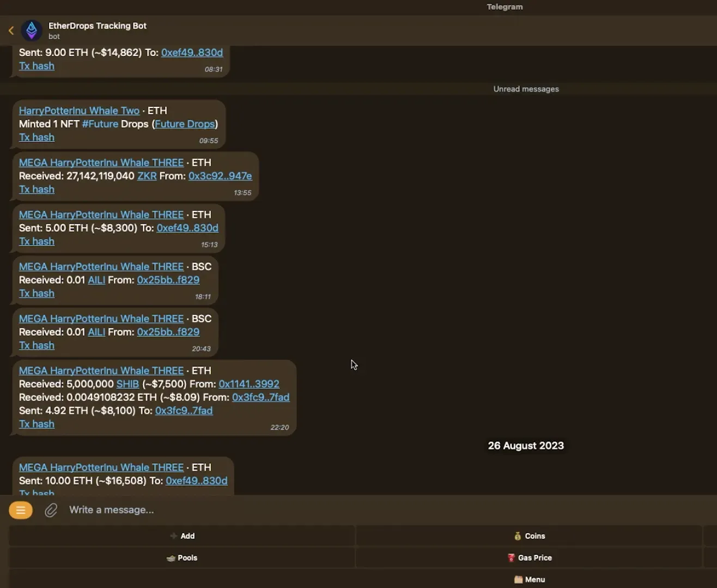Select the 22:20 message timestamp
The image size is (717, 588).
click(279, 427)
